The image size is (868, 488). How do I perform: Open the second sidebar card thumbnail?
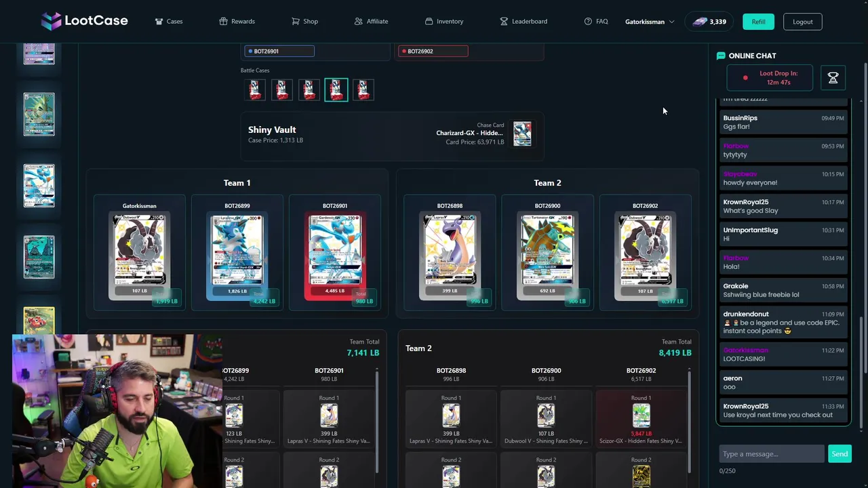[x=39, y=114]
